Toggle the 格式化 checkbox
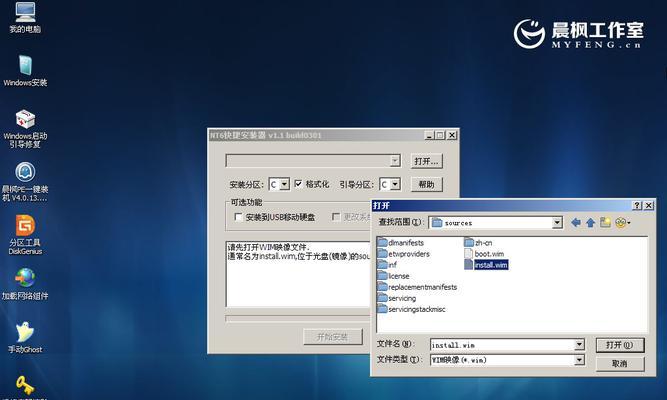 (x=299, y=184)
